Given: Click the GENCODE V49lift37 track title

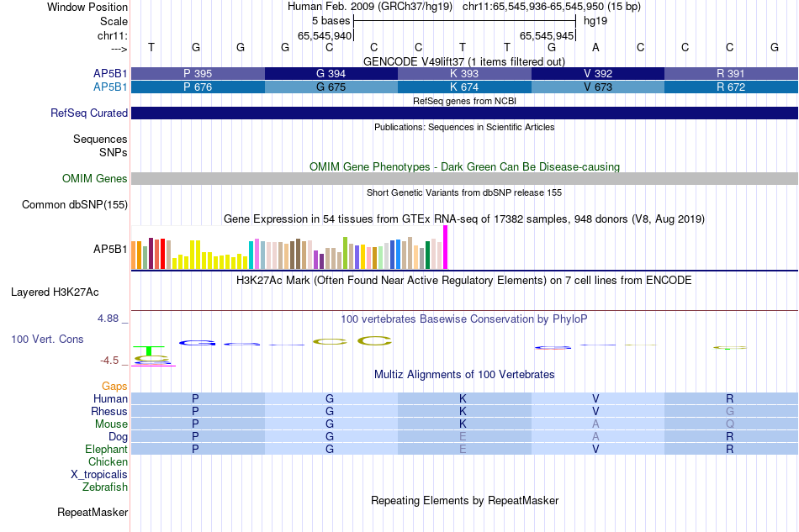Looking at the screenshot, I should pos(464,61).
